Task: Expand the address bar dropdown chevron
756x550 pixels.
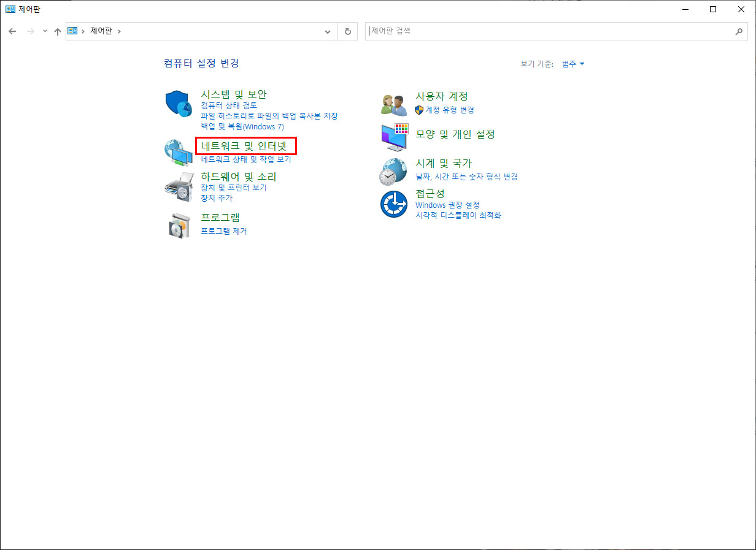Action: pos(327,31)
